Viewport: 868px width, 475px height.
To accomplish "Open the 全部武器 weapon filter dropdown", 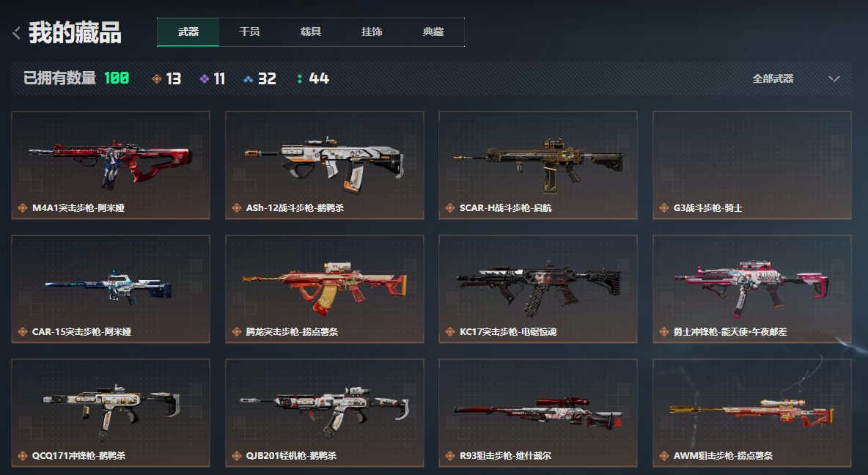I will coord(795,78).
